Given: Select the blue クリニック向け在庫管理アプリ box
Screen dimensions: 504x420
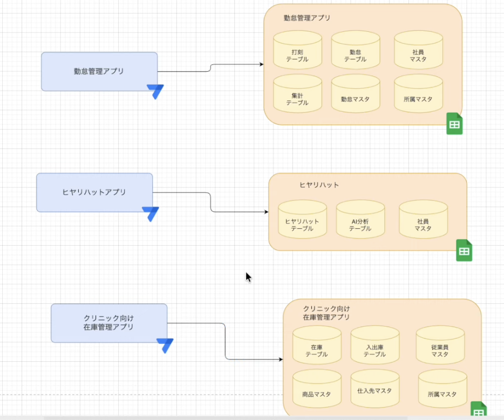Looking at the screenshot, I should (x=109, y=323).
